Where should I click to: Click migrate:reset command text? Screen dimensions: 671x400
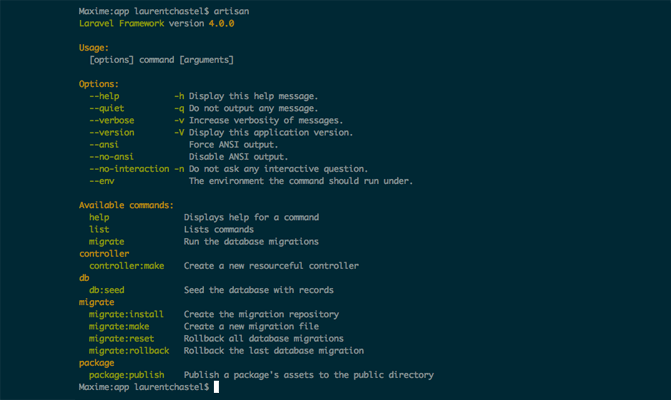pos(122,339)
